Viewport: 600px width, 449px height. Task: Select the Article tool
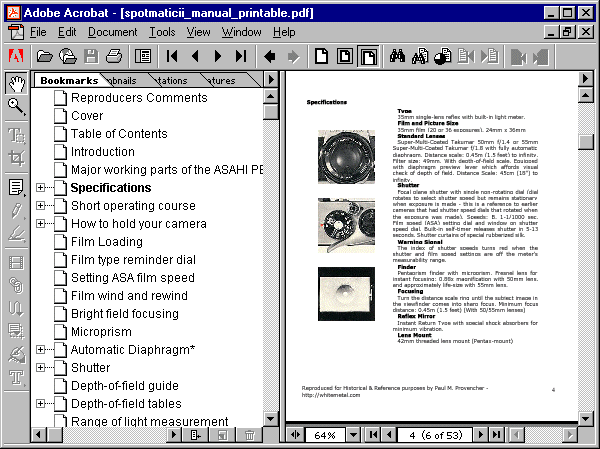click(x=16, y=309)
